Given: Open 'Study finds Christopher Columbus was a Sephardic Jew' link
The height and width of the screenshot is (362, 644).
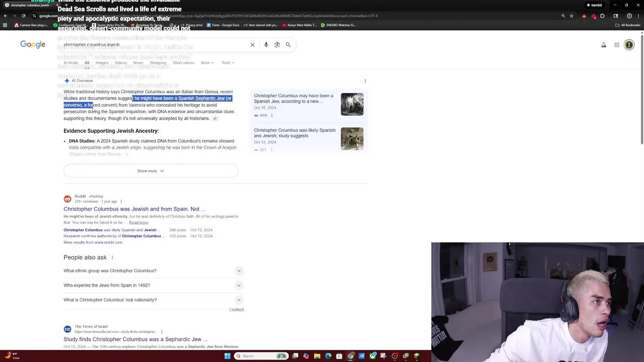Looking at the screenshot, I should pos(135,339).
